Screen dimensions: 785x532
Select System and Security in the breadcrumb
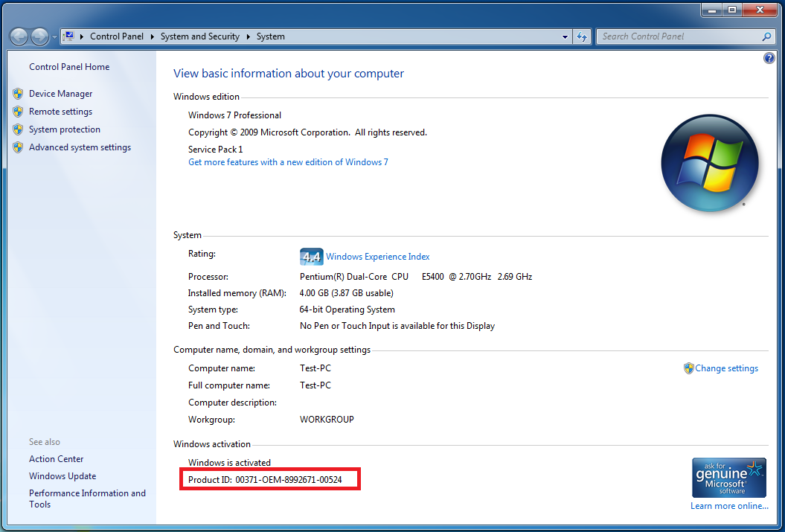(x=200, y=36)
